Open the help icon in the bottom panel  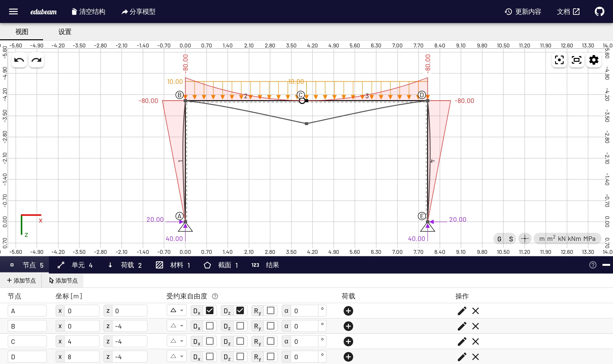593,265
